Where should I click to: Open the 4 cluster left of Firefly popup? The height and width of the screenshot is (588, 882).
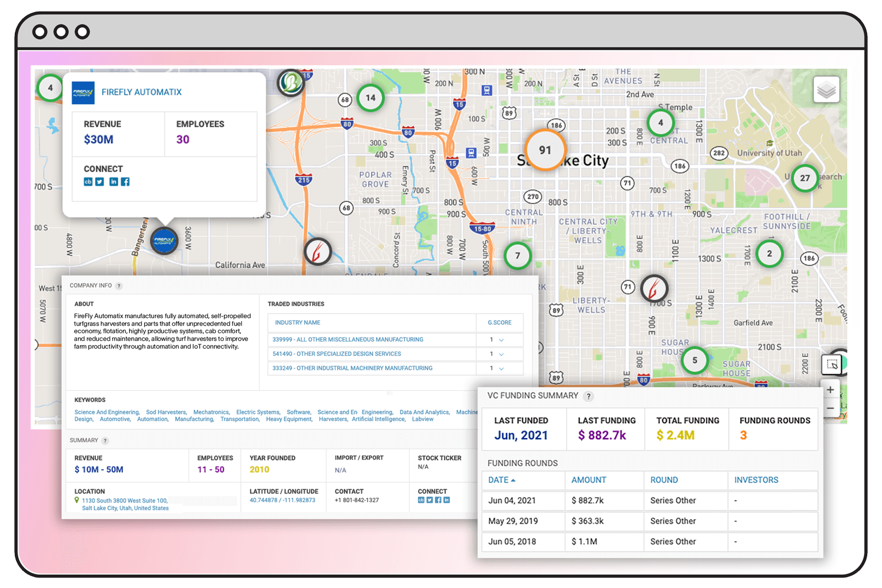pos(50,88)
